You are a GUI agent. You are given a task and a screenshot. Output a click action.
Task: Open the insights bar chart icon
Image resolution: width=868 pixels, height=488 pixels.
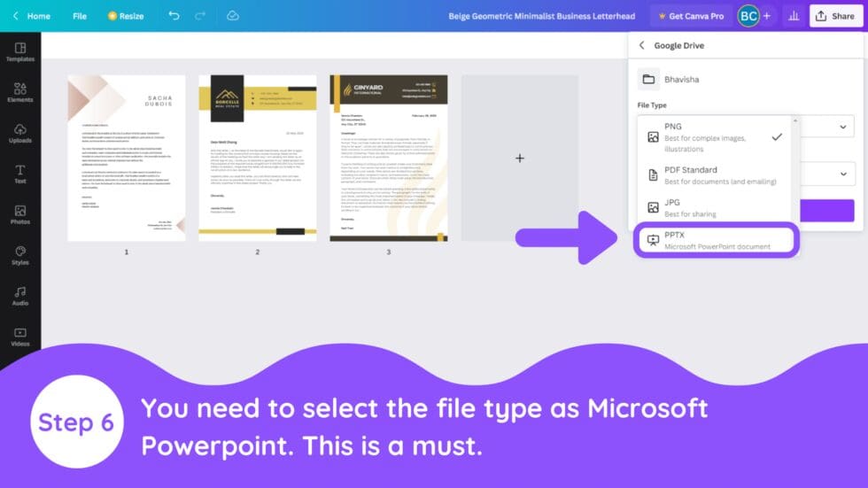click(794, 16)
